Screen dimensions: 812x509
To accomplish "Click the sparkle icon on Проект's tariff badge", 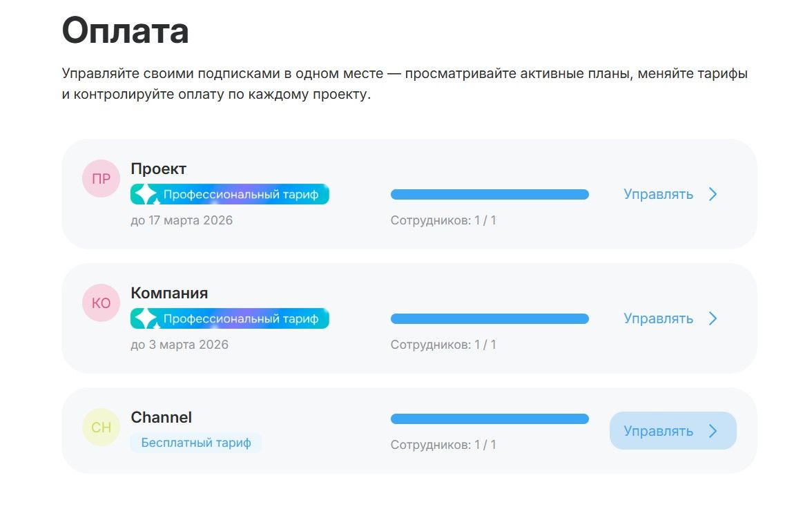I will coord(145,195).
